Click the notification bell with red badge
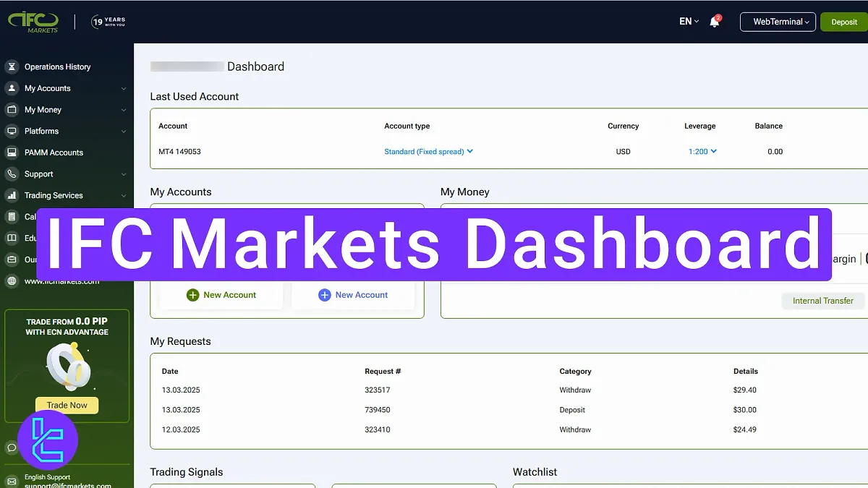 tap(715, 22)
